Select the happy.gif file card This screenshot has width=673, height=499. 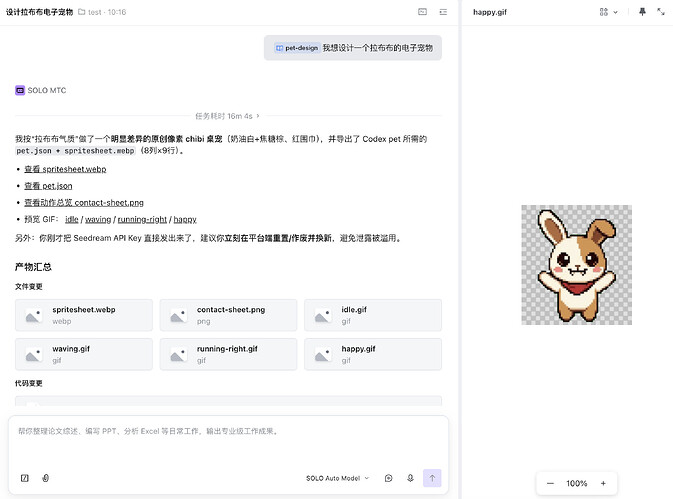[373, 354]
